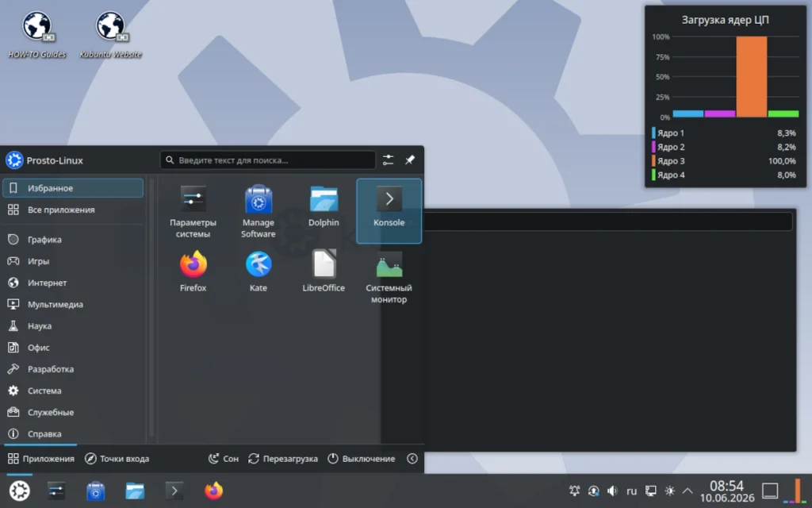This screenshot has height=508, width=812.
Task: Focus the launcher search field
Action: pyautogui.click(x=268, y=160)
